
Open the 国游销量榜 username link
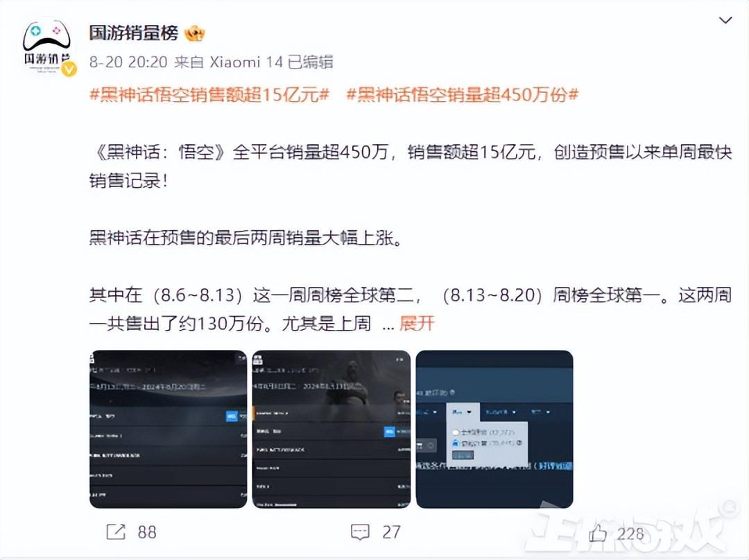tap(133, 33)
